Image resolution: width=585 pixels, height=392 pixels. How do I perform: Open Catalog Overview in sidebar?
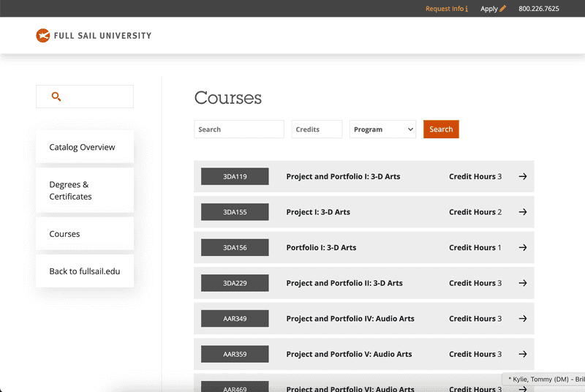point(85,147)
